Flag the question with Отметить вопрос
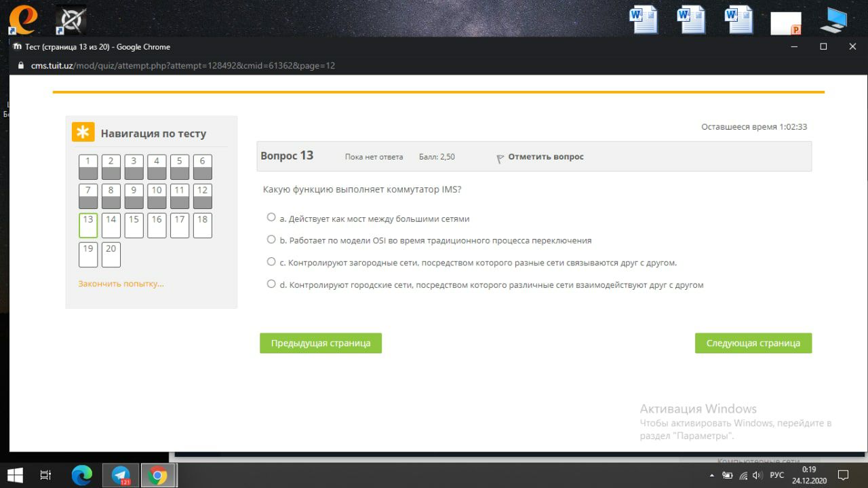This screenshot has height=488, width=868. coord(540,157)
